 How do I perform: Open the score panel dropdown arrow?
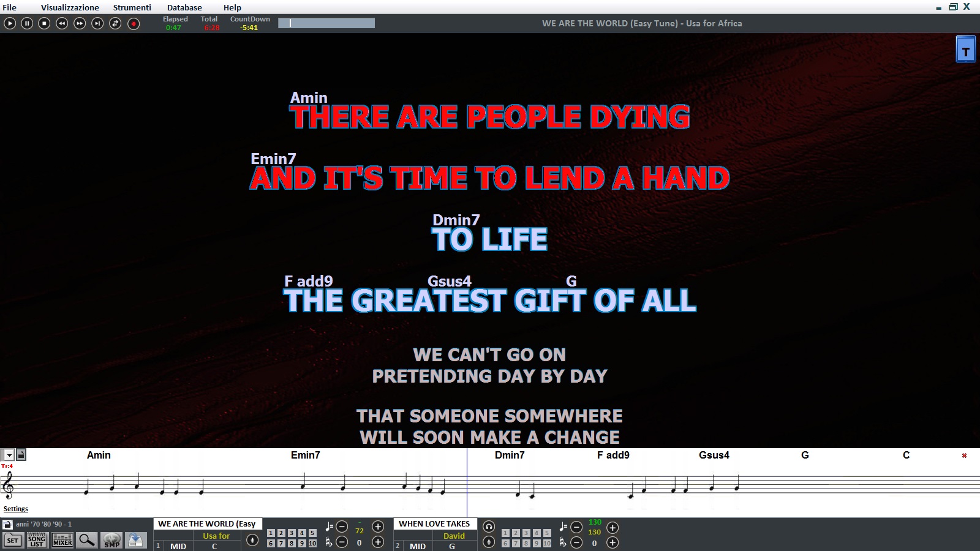coord(9,455)
